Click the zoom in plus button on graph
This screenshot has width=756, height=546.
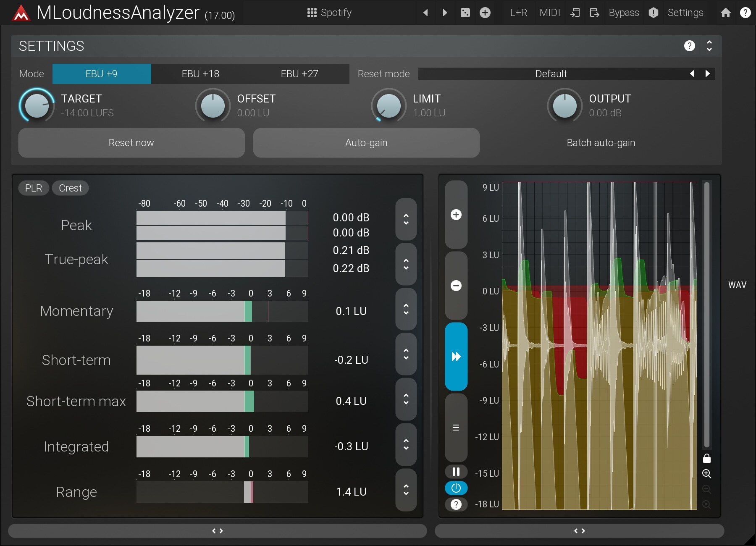[456, 215]
